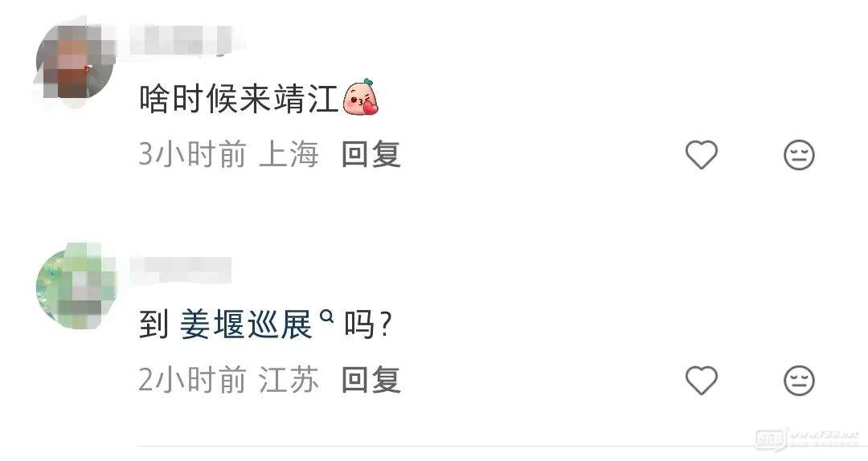Reply to the comment posted 2小时前
The width and height of the screenshot is (868, 461).
point(371,380)
